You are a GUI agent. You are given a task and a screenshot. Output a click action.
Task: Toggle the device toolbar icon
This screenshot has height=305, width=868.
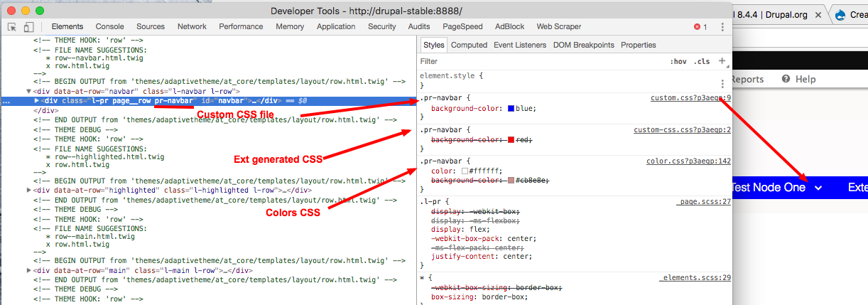pos(28,27)
